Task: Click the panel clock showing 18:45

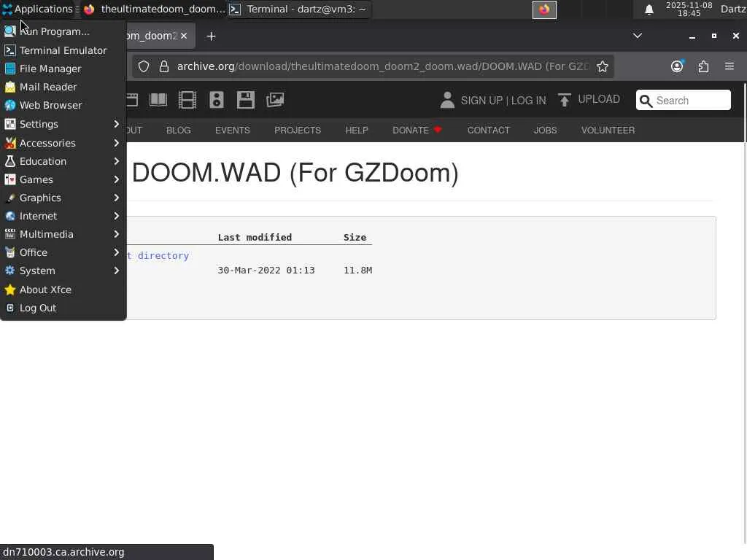Action: click(689, 9)
